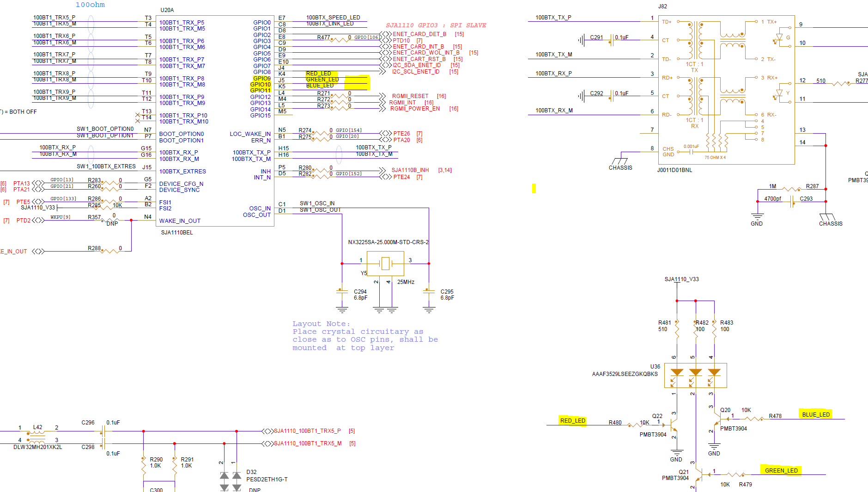Click the off-page arrow for RGMII_RESET
The height and width of the screenshot is (492, 868).
coord(382,96)
